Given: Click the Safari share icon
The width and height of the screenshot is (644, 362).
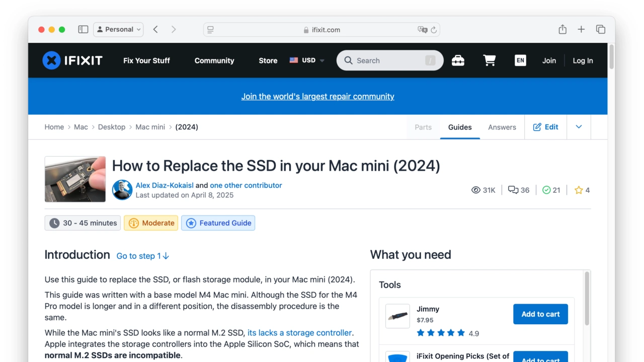Looking at the screenshot, I should (x=562, y=30).
